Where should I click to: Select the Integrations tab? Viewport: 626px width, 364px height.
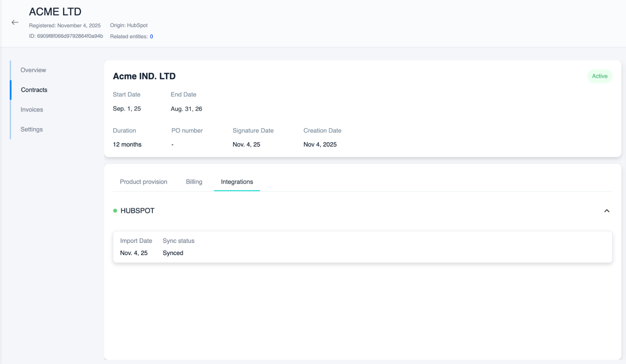pos(237,182)
